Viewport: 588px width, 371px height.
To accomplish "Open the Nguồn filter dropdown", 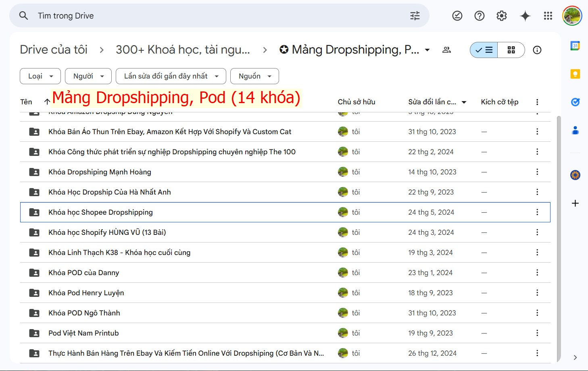I will click(x=254, y=76).
